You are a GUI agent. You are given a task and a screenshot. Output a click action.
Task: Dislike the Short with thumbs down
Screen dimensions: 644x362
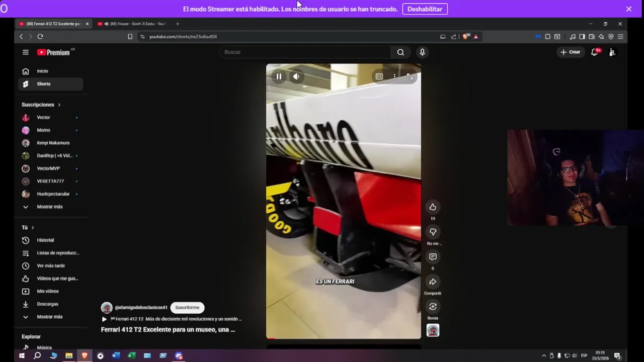(433, 232)
